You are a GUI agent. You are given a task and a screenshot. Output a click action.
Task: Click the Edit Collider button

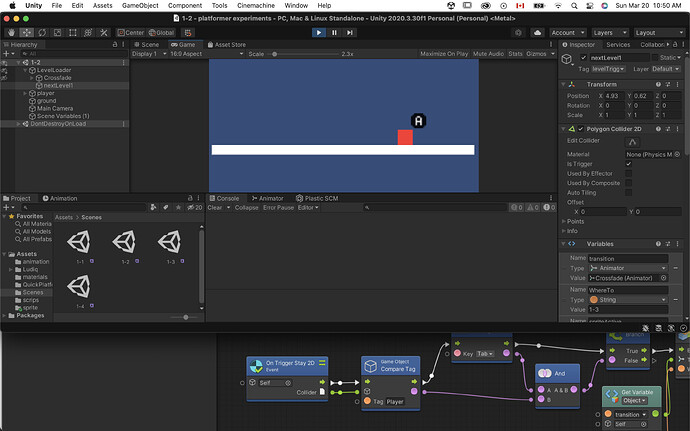point(632,142)
